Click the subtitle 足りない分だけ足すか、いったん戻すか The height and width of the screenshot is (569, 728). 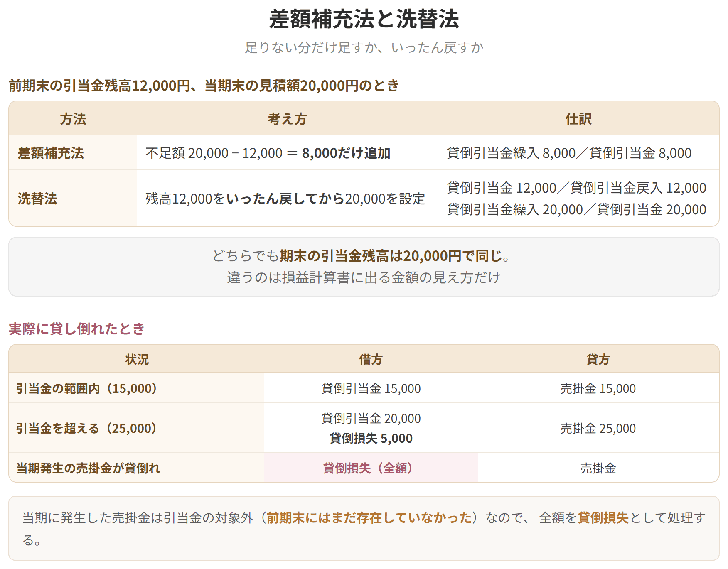364,47
